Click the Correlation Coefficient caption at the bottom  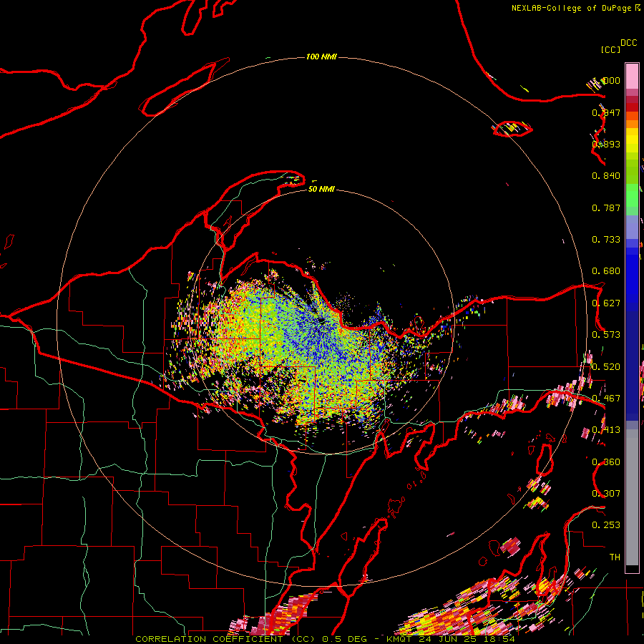[325, 639]
